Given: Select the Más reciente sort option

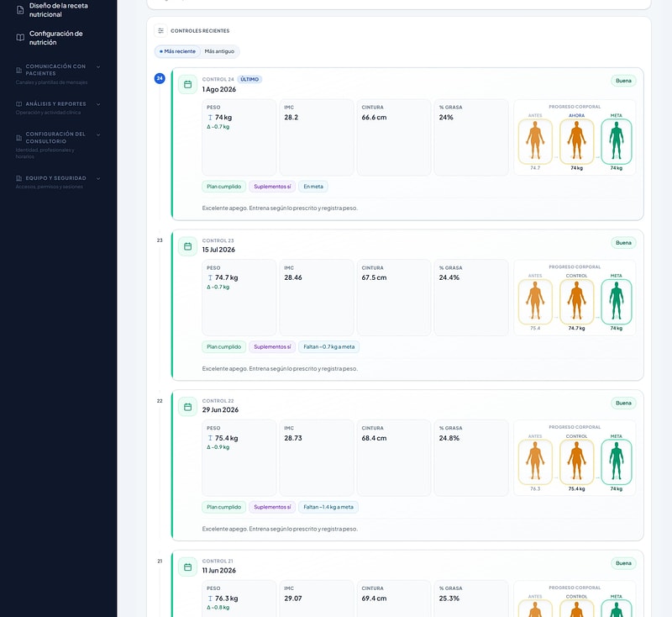Looking at the screenshot, I should [x=177, y=51].
